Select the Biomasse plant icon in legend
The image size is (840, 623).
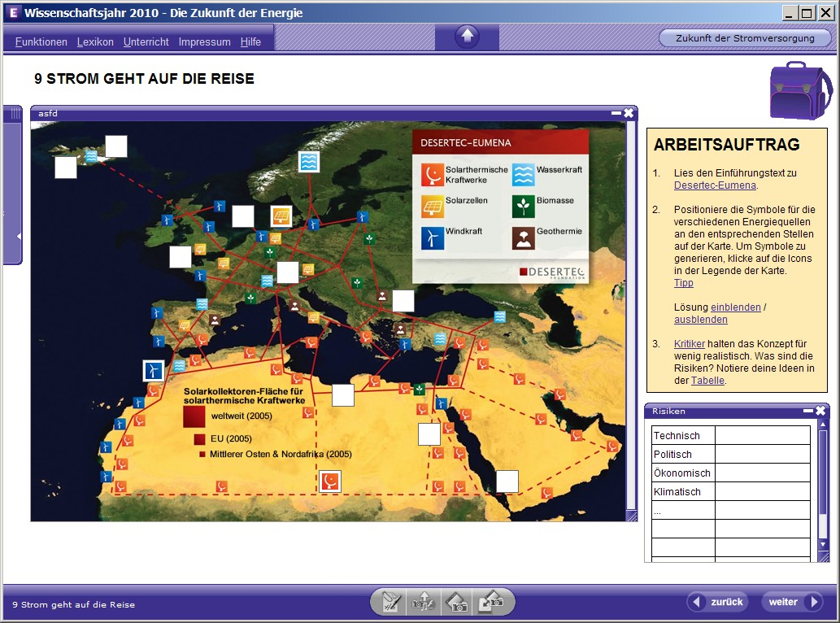[523, 206]
